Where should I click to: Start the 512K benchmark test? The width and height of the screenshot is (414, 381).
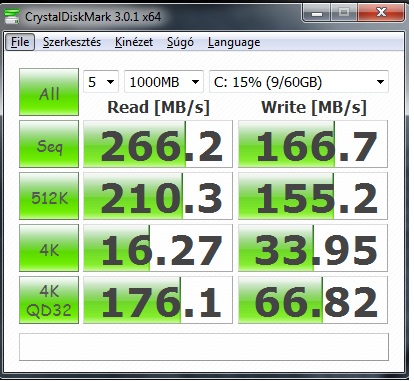[x=49, y=196]
